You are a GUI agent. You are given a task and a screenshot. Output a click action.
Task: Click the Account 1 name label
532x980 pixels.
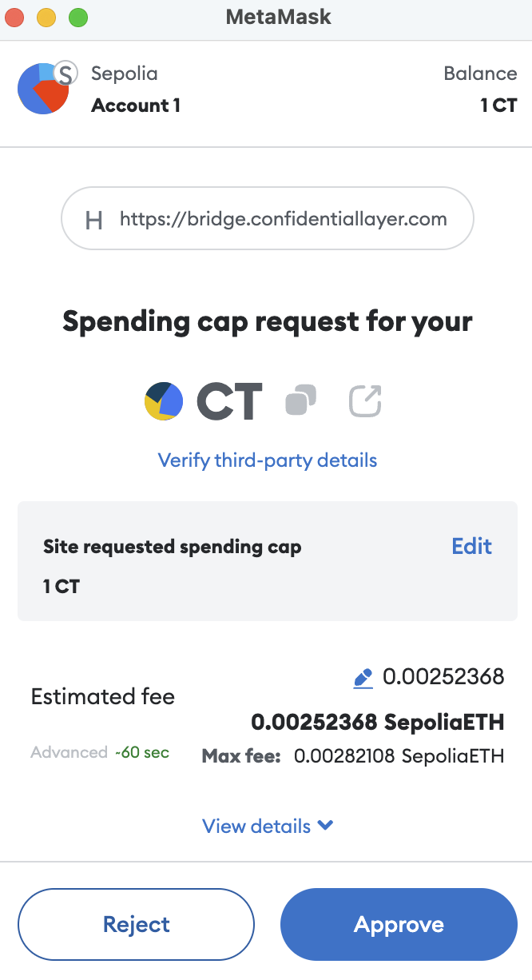(x=136, y=106)
